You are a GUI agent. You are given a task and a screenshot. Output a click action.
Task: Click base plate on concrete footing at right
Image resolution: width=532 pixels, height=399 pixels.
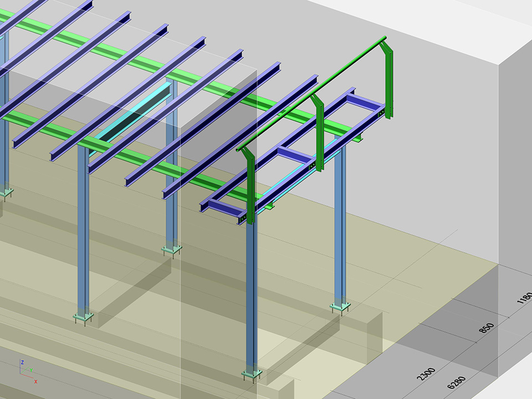click(340, 306)
